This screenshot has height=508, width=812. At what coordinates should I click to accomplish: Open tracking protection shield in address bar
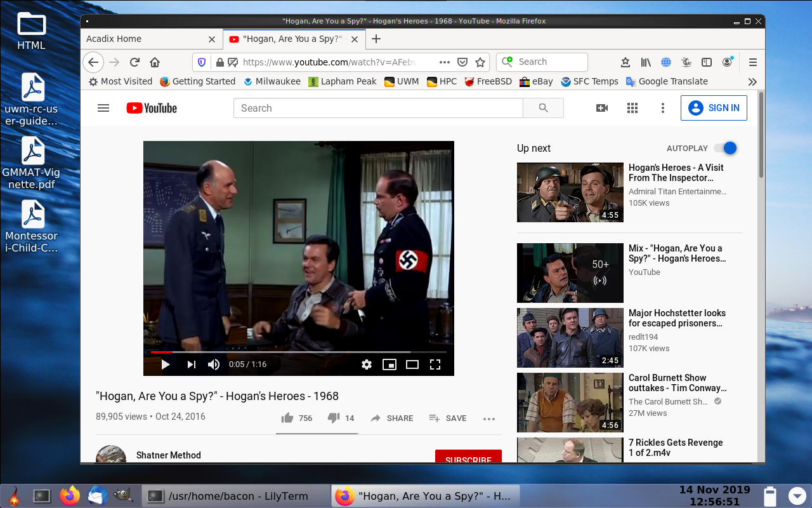(202, 62)
